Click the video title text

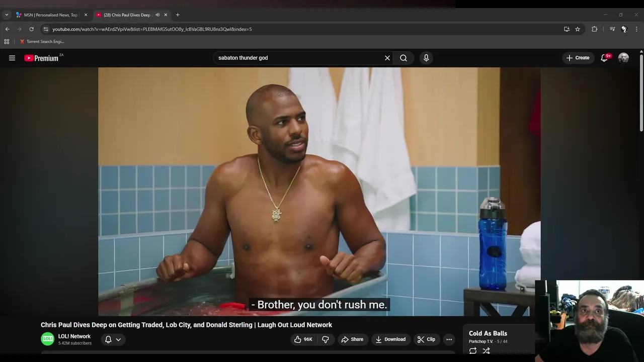(186, 325)
